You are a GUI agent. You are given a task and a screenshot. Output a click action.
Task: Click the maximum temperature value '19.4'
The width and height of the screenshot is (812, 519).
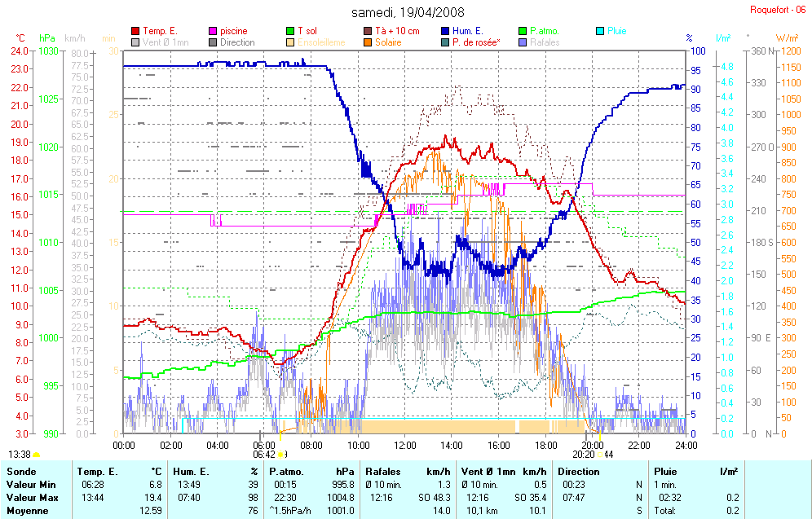[x=153, y=498]
